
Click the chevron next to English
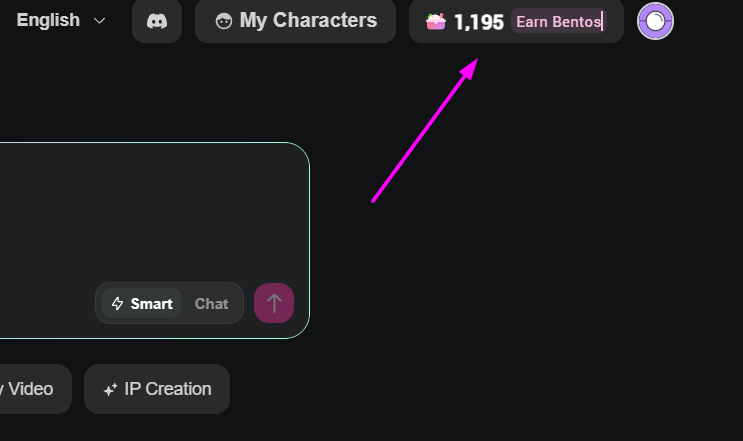coord(100,21)
